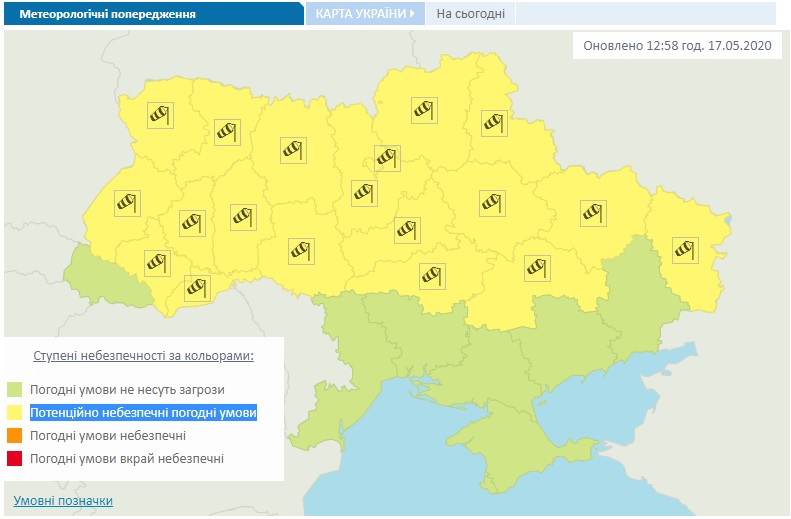Click the wind warning icon on Khmelnytskyi oblast
Image resolution: width=791 pixels, height=519 pixels.
243,217
